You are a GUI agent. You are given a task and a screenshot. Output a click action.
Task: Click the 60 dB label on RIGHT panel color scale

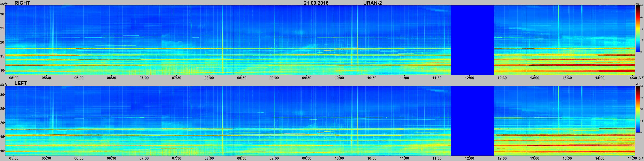[641, 5]
